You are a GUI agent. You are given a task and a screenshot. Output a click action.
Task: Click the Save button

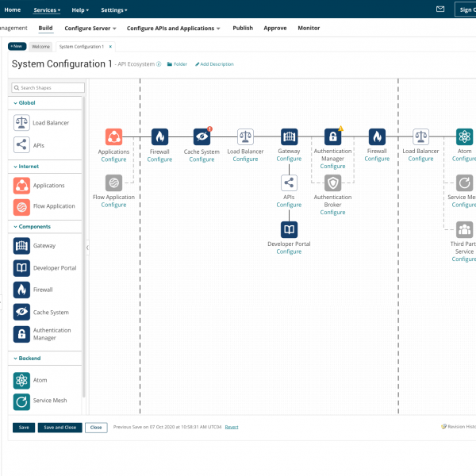(x=24, y=428)
